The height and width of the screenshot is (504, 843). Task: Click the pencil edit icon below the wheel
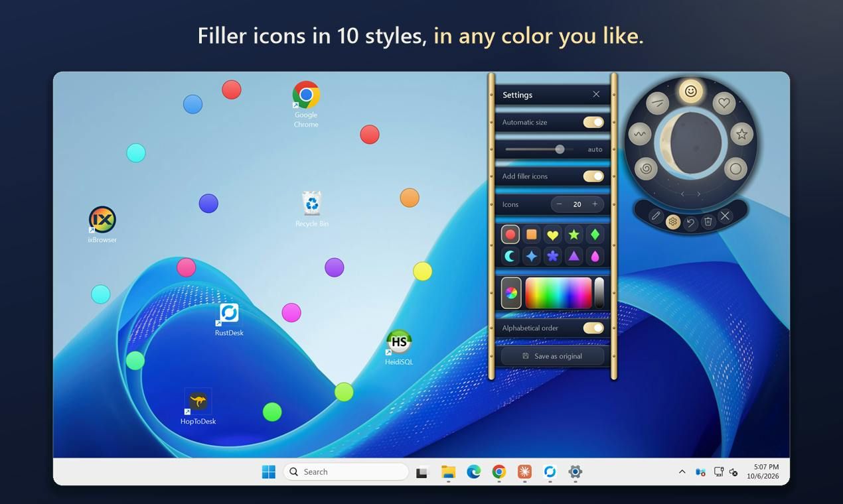tap(655, 216)
